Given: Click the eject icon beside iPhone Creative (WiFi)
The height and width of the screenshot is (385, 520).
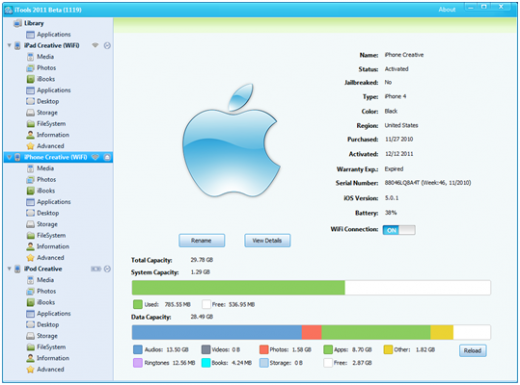Looking at the screenshot, I should pos(107,157).
